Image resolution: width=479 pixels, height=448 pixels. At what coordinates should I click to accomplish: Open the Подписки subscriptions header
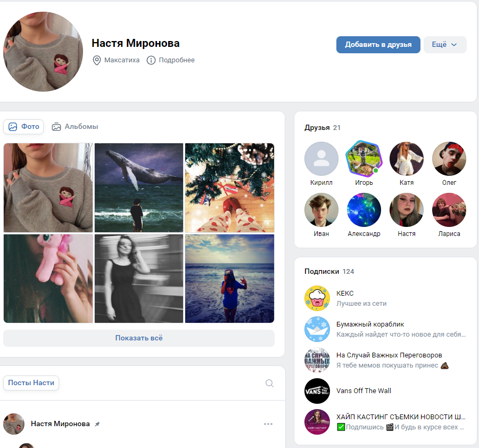(x=329, y=271)
